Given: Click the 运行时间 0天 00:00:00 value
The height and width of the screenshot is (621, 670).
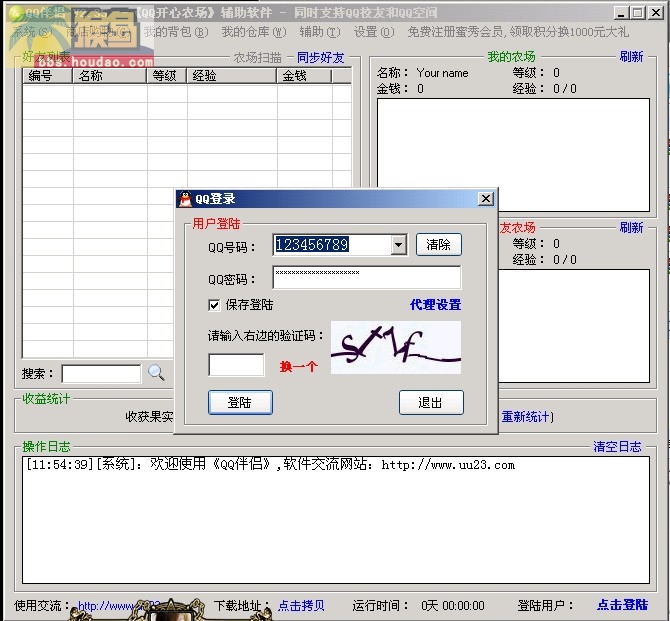Looking at the screenshot, I should click(453, 606).
